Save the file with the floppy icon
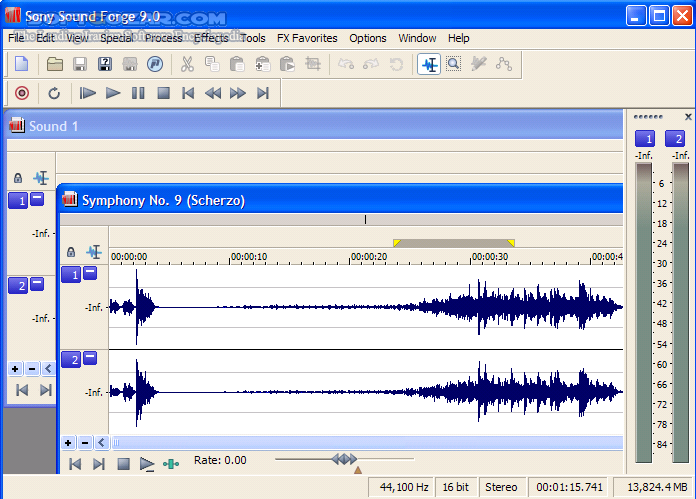This screenshot has width=696, height=499. click(x=79, y=64)
